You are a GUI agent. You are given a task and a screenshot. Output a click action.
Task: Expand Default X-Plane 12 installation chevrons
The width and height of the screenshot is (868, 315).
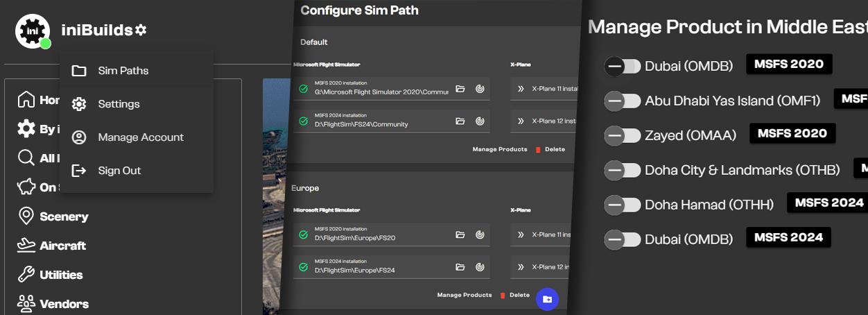coord(521,121)
